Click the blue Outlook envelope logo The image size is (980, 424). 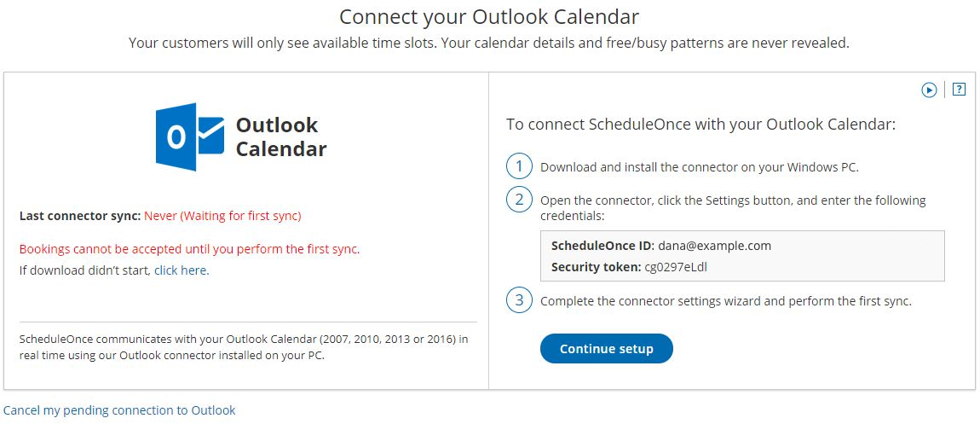point(189,137)
